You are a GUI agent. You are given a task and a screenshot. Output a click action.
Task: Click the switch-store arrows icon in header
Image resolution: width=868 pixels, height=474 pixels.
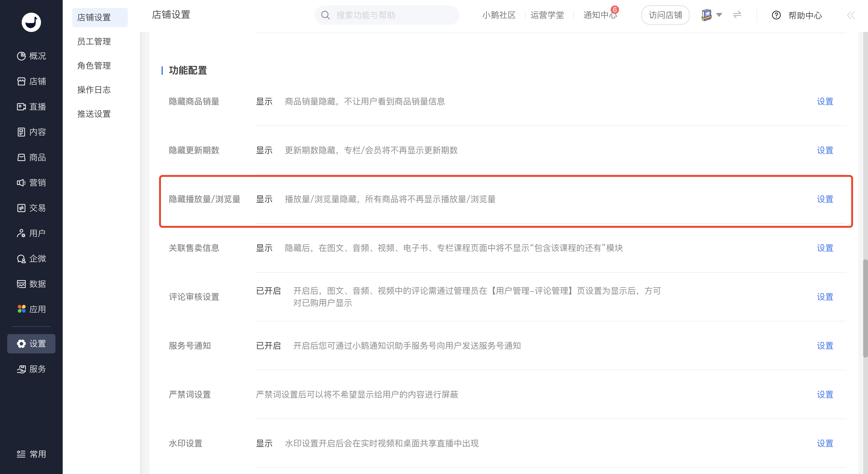tap(737, 15)
